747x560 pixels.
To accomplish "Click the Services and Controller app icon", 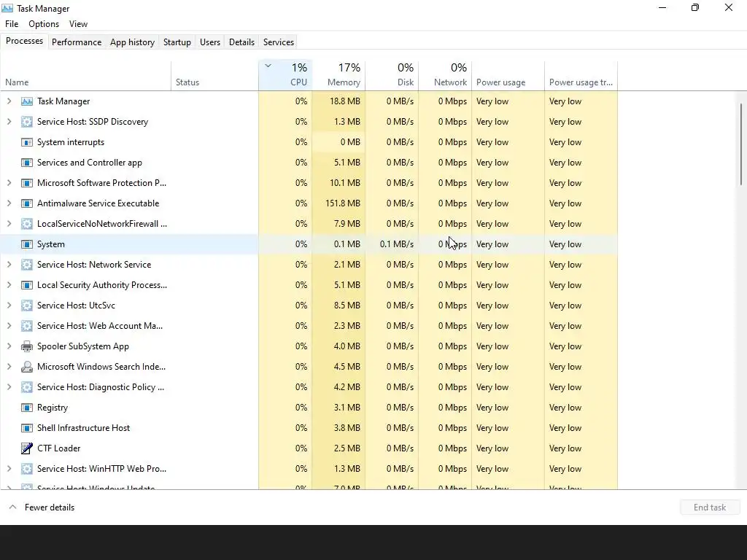I will (x=27, y=163).
